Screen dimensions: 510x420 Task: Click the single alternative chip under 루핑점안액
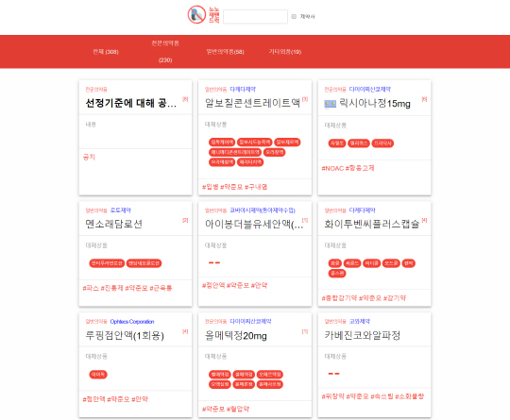point(98,375)
